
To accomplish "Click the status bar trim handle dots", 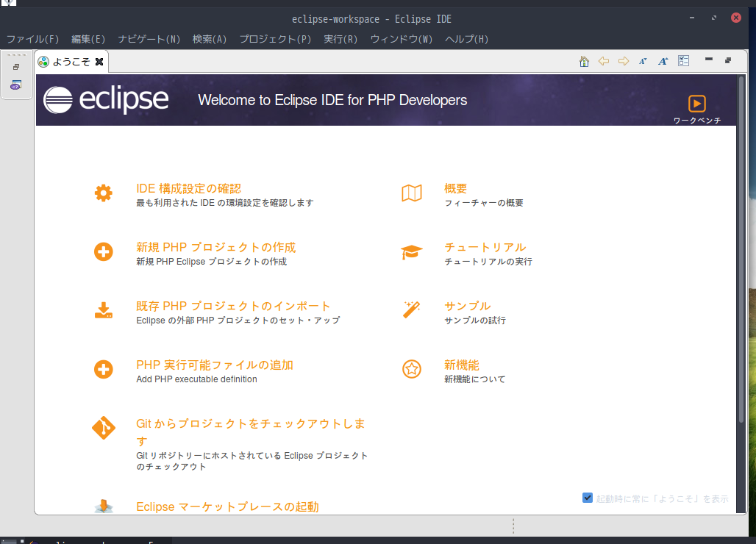I will pyautogui.click(x=513, y=526).
